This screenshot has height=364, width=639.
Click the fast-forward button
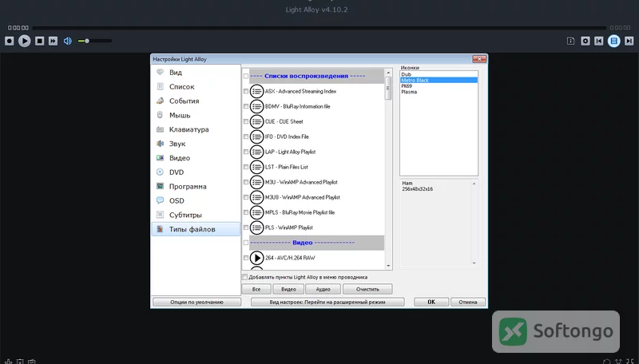tap(53, 41)
